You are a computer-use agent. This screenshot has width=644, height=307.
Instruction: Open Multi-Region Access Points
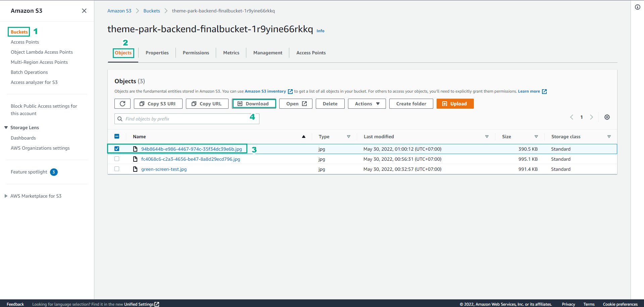[x=39, y=62]
